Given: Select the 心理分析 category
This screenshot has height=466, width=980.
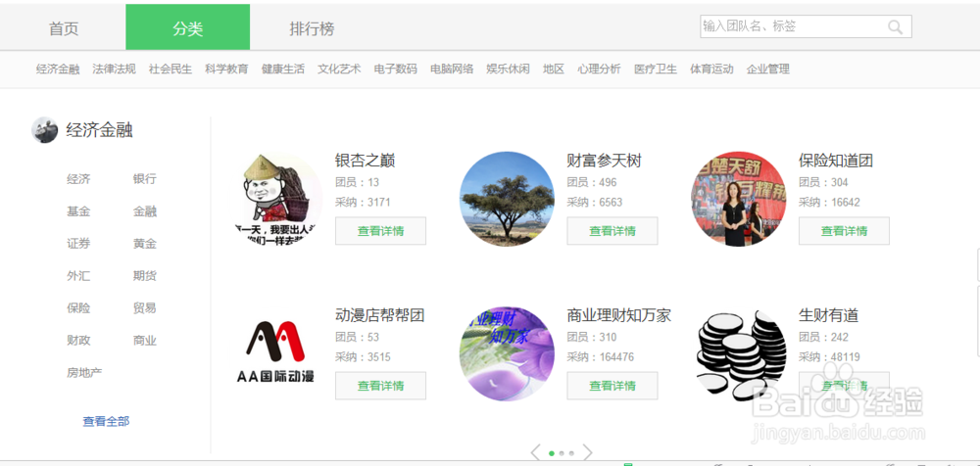Looking at the screenshot, I should click(x=600, y=70).
